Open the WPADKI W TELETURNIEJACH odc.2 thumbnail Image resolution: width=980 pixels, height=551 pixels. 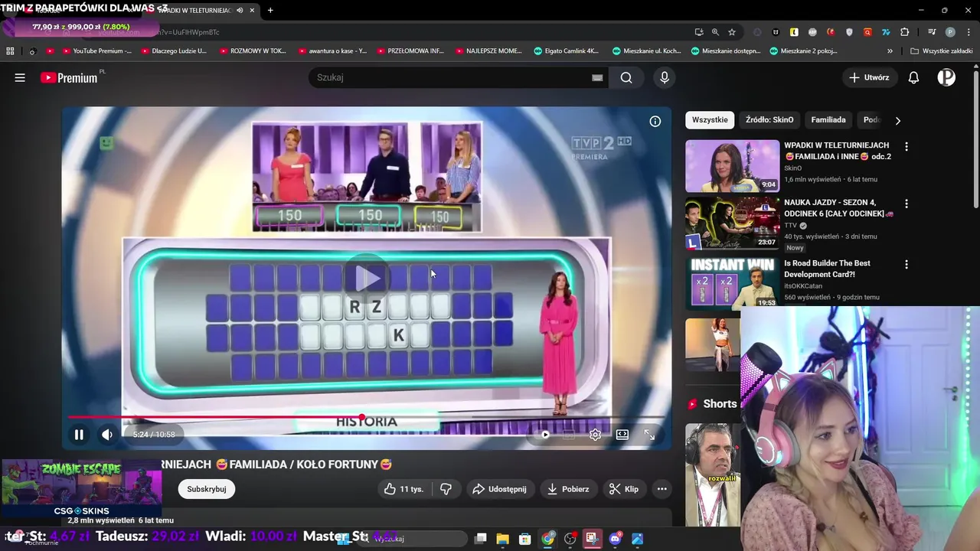[732, 165]
